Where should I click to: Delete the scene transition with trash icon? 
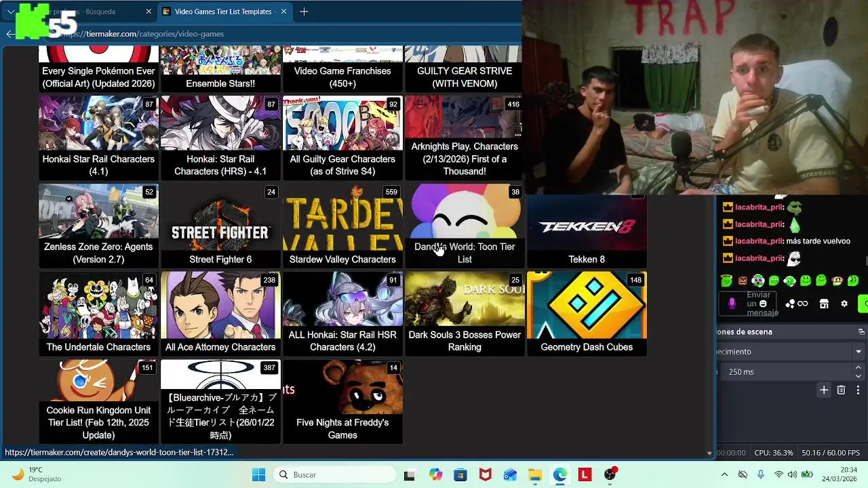click(841, 390)
